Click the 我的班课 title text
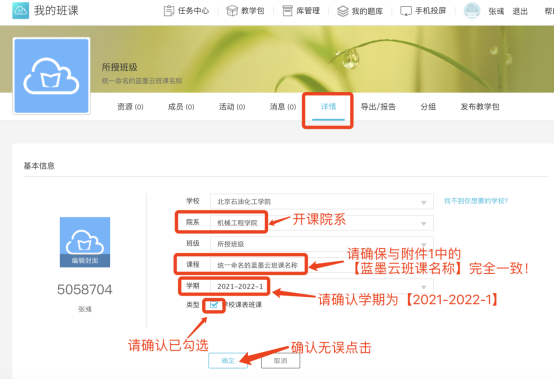Viewport: 554px width, 380px height. click(56, 11)
